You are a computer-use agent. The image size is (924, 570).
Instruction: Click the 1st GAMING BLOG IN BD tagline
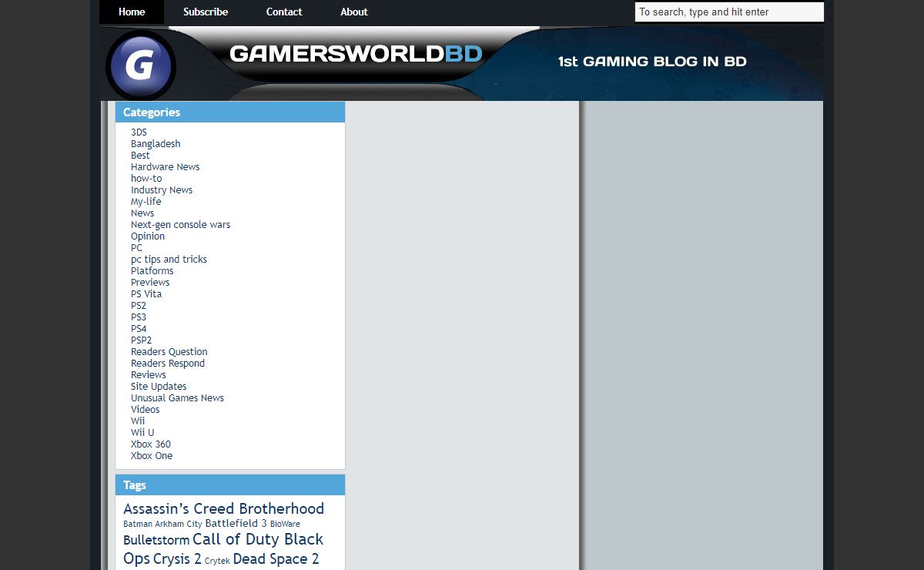[652, 62]
